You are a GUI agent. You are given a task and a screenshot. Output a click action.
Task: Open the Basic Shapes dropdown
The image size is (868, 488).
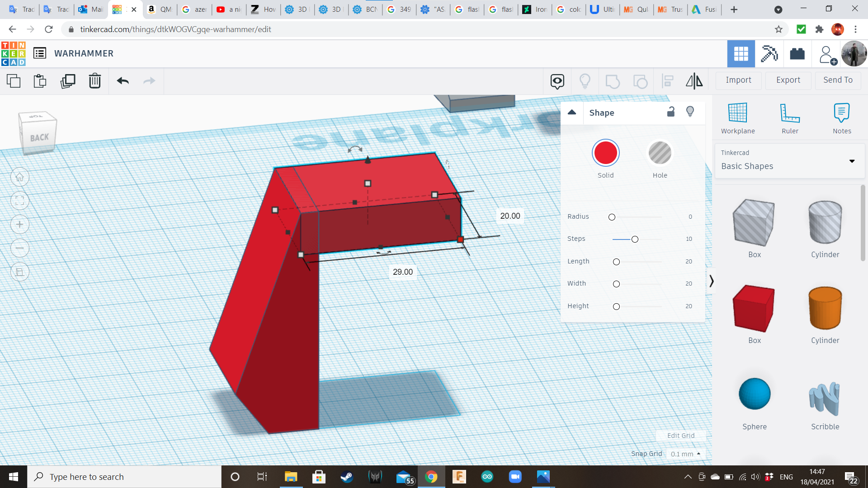click(852, 161)
